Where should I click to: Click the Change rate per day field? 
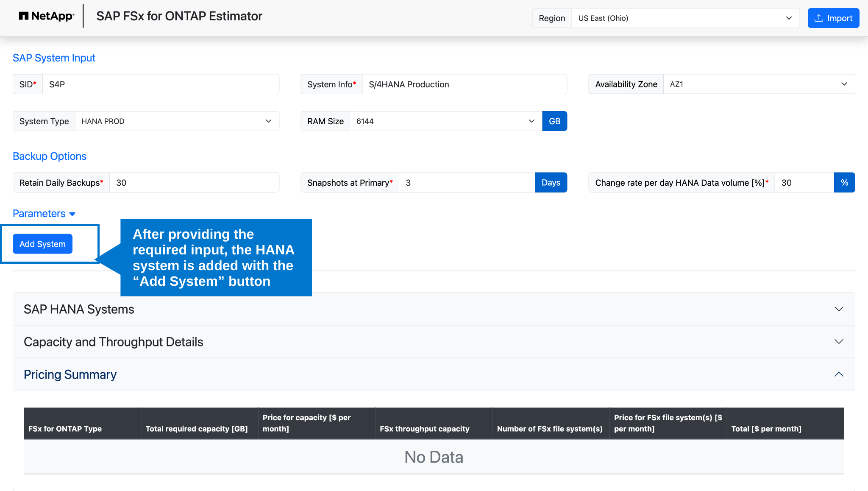[804, 182]
